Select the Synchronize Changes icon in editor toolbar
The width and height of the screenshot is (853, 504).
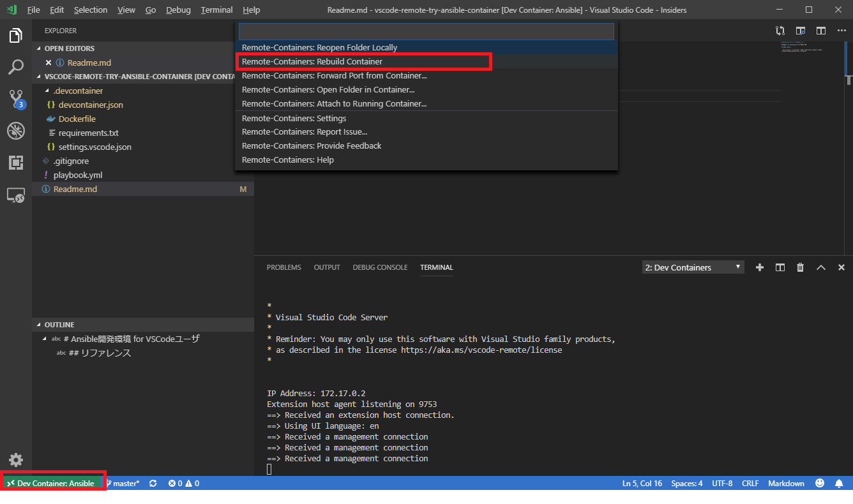coord(780,30)
